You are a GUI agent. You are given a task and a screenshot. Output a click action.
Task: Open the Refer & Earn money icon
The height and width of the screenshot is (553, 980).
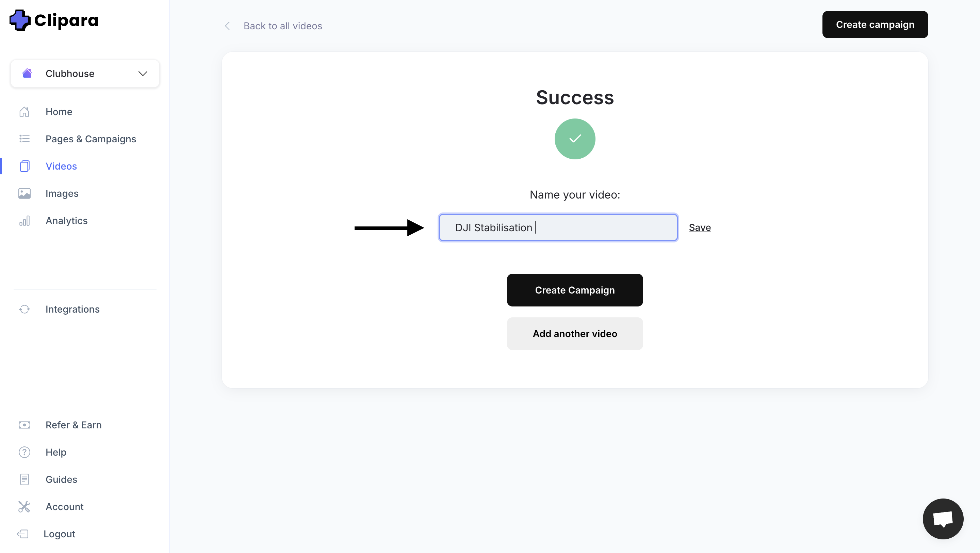click(24, 425)
